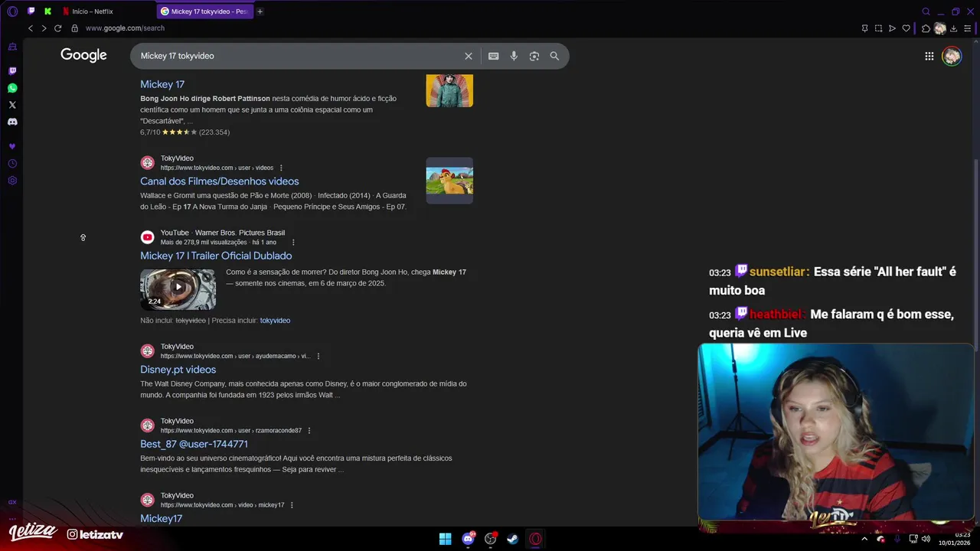Image resolution: width=980 pixels, height=551 pixels.
Task: Open Canal dos Filmes/Desenhos videos link
Action: click(x=220, y=181)
